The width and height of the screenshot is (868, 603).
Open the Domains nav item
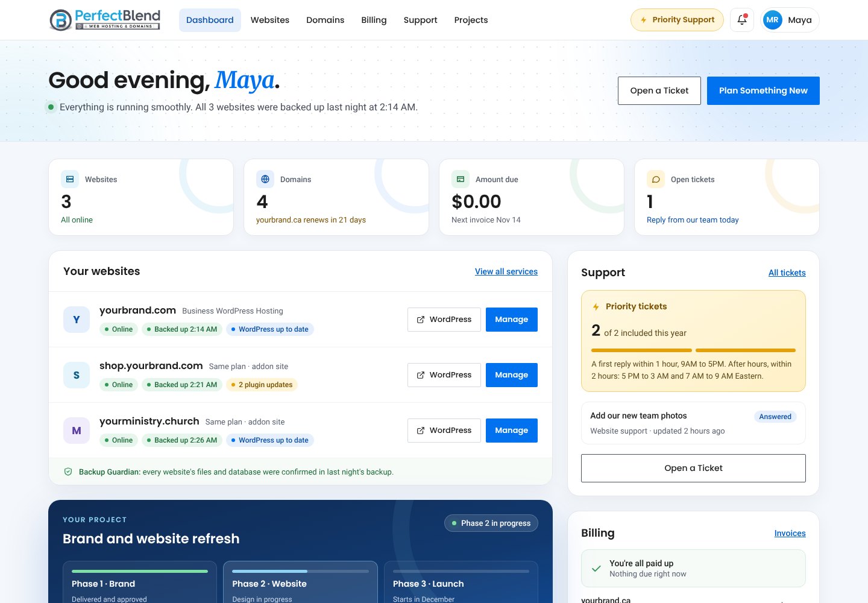pos(325,20)
